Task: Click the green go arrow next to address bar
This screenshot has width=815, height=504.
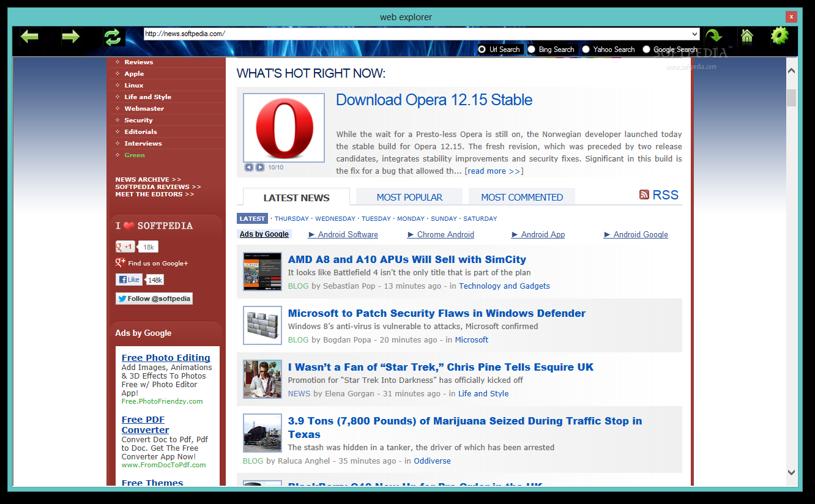Action: pyautogui.click(x=713, y=36)
